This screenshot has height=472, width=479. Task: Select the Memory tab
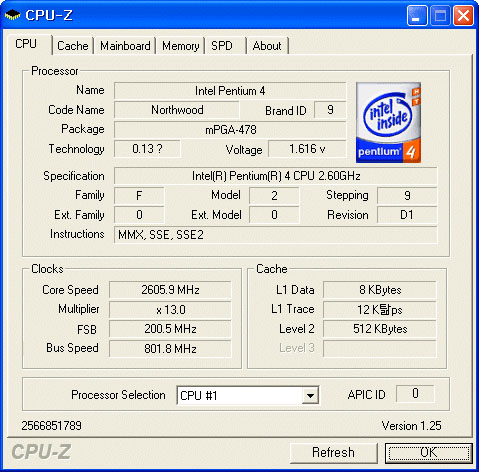(x=181, y=46)
